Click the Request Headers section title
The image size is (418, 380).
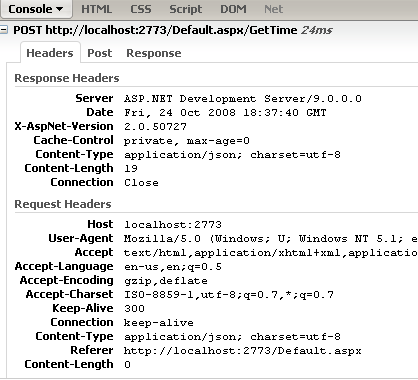[63, 204]
